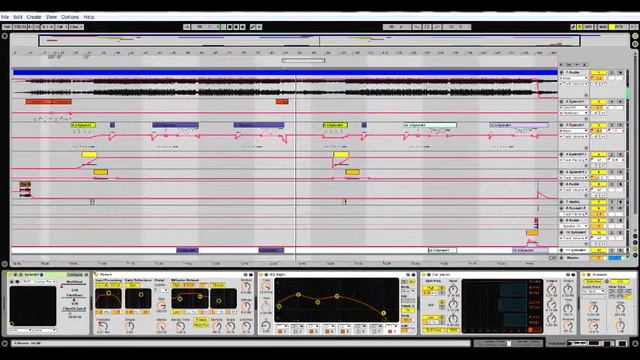
Task: Click the Sylenth1 XY control pad
Action: point(33,306)
